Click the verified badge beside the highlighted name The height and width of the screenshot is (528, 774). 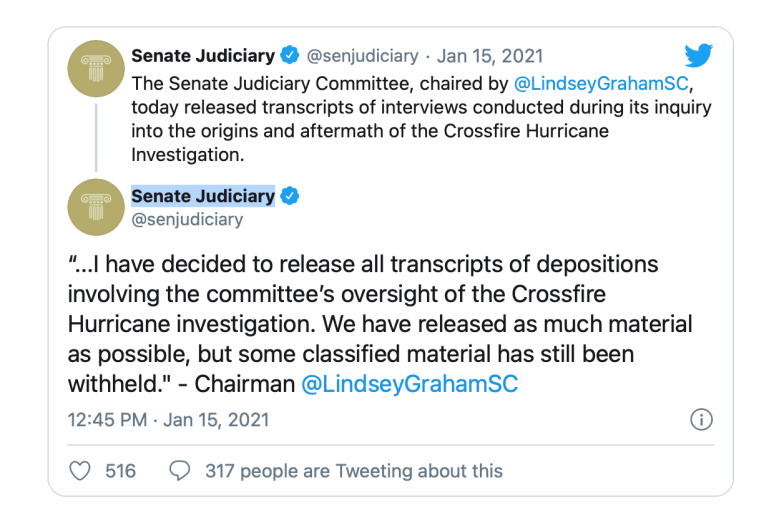pos(290,196)
